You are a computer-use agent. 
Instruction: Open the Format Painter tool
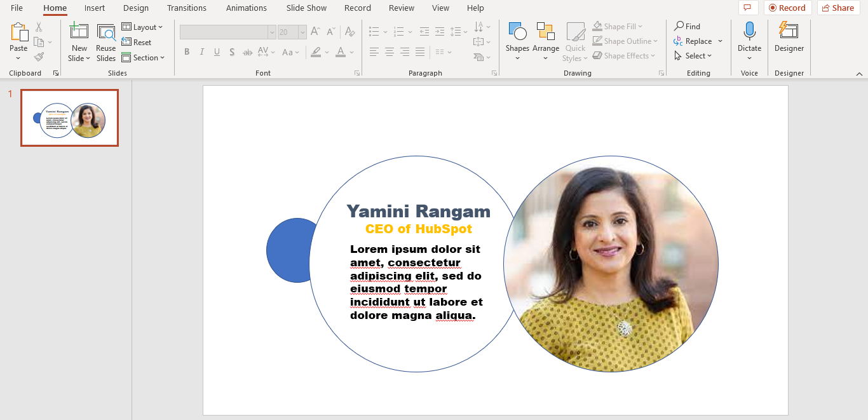click(38, 57)
